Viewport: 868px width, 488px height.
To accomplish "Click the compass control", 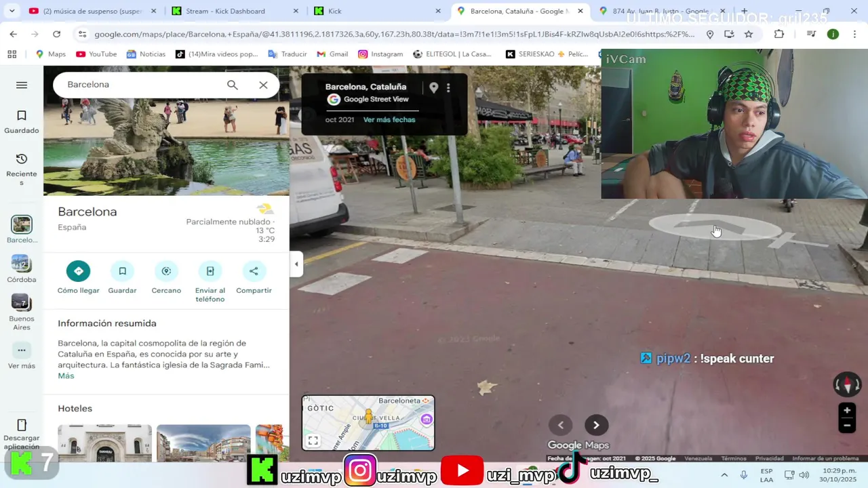I will coord(847,385).
